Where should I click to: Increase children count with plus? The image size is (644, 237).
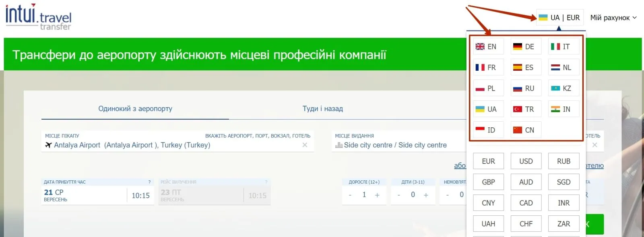pos(426,195)
